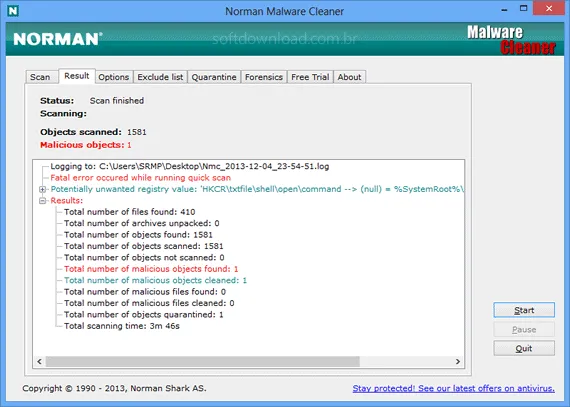Select the Potentially unwanted registry value row
The image size is (570, 407).
(x=257, y=189)
